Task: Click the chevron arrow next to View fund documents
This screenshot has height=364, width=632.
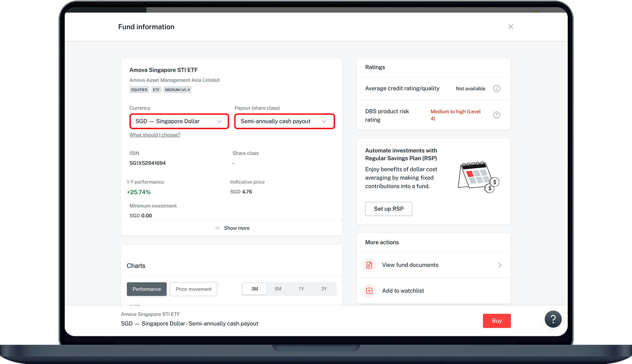Action: coord(500,265)
